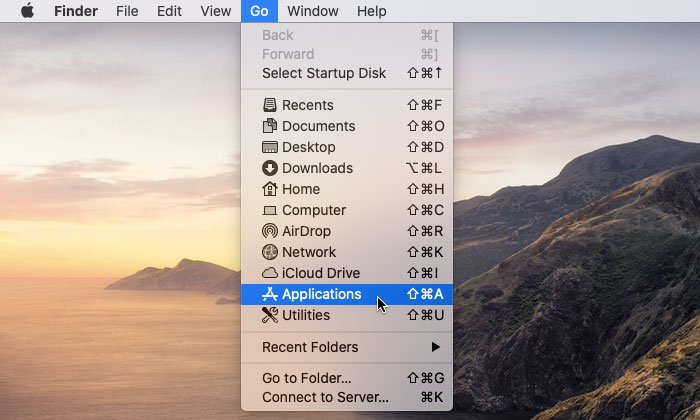Go to Home folder label
Image resolution: width=700 pixels, height=420 pixels.
tap(301, 189)
